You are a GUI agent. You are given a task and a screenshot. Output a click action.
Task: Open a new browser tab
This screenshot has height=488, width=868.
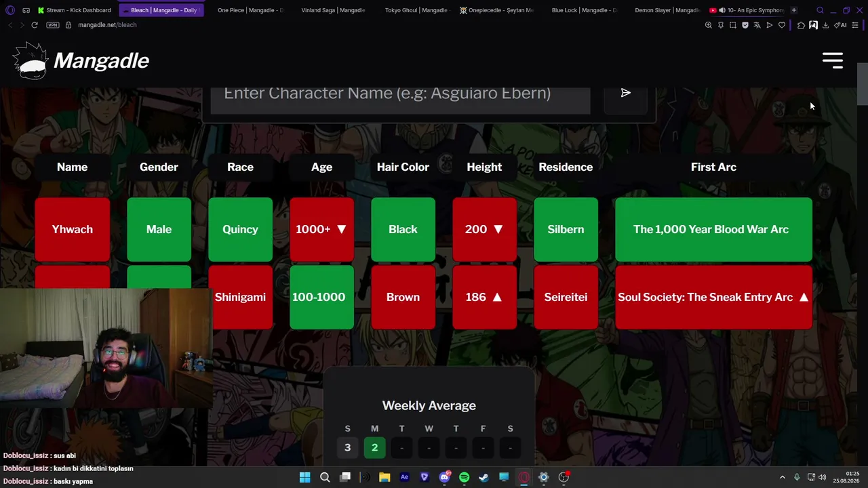[794, 10]
